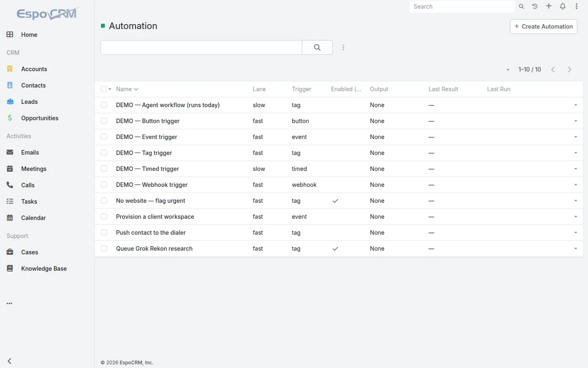The image size is (588, 368).
Task: Show more sidebar items via ellipsis
Action: click(x=9, y=303)
